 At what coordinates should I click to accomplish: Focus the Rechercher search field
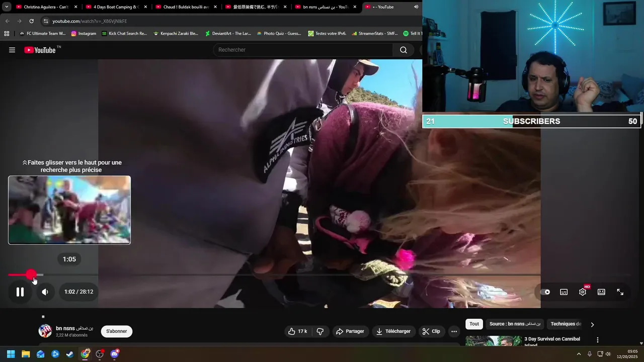tap(303, 50)
